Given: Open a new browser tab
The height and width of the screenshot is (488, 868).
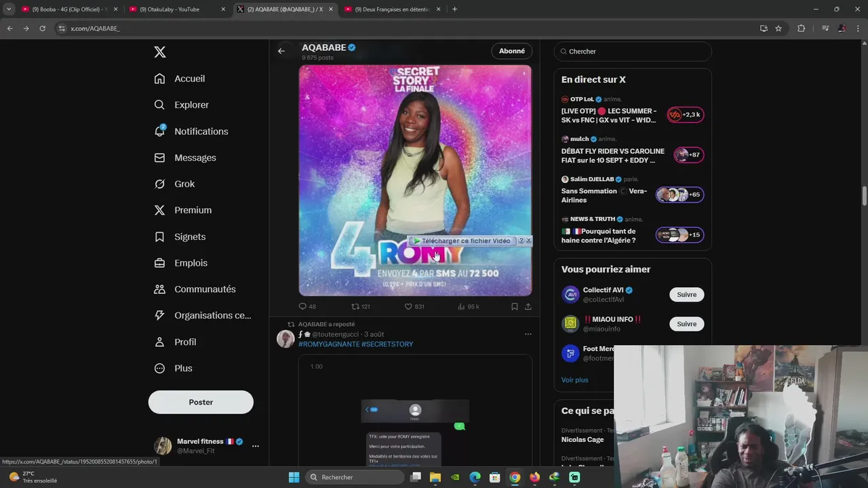Looking at the screenshot, I should 454,9.
